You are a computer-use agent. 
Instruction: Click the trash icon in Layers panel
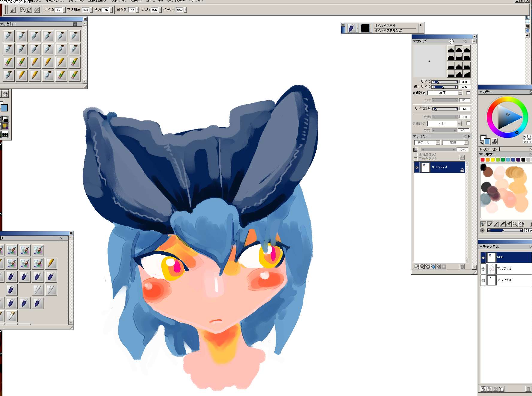(462, 267)
